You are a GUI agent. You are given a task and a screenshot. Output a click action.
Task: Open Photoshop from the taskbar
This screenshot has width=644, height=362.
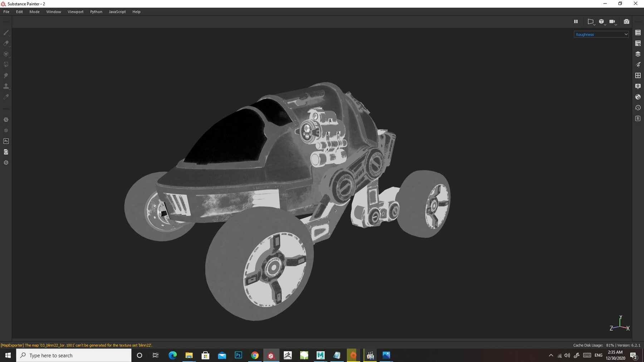coord(238,355)
